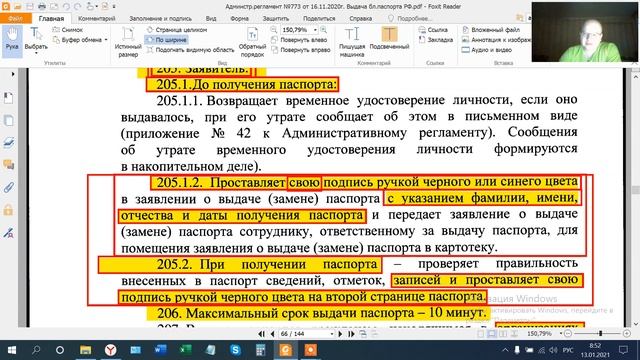Open the Справка tab
Image resolution: width=640 pixels, height=360 pixels.
pos(360,18)
